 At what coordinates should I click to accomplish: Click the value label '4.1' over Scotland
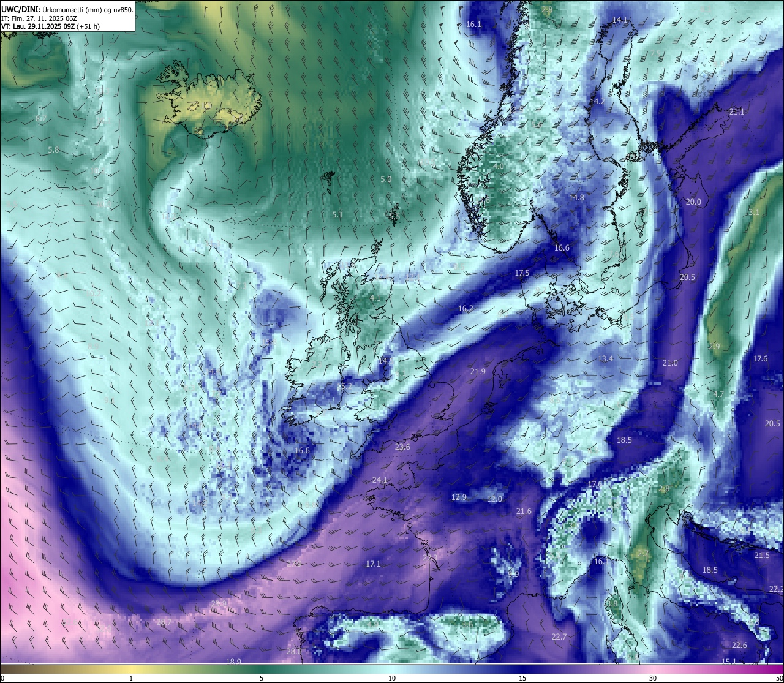coord(375,298)
